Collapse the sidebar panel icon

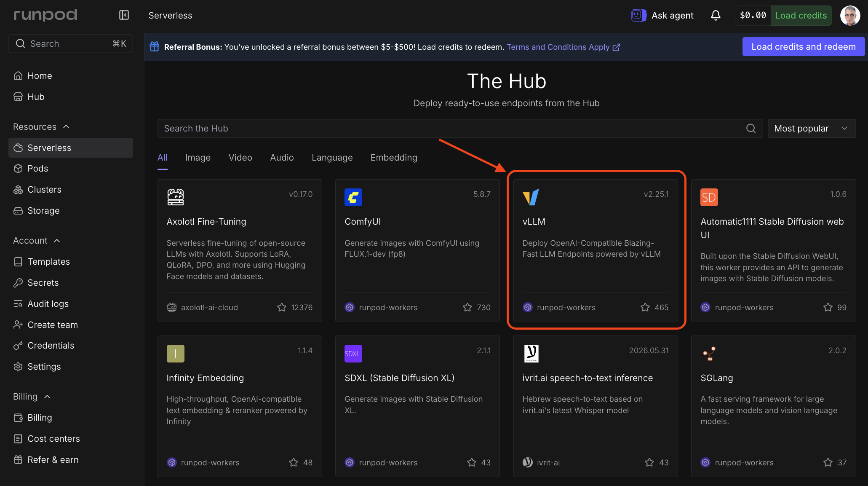tap(124, 15)
